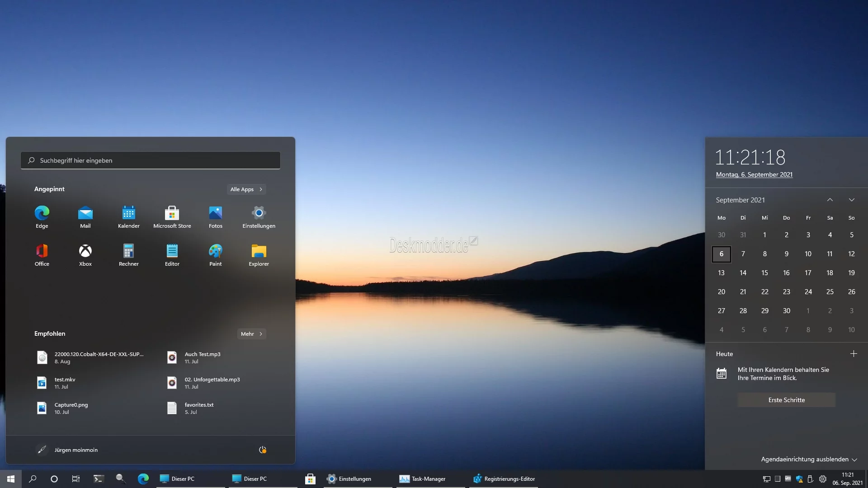The height and width of the screenshot is (488, 868).
Task: Show Mehr recommended items
Action: (x=251, y=334)
